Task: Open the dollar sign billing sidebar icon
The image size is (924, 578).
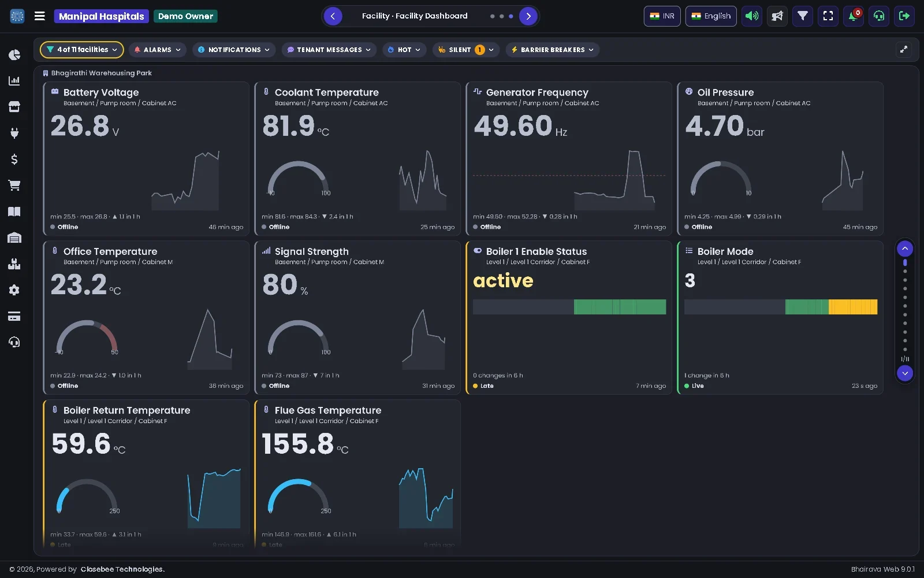Action: coord(14,159)
